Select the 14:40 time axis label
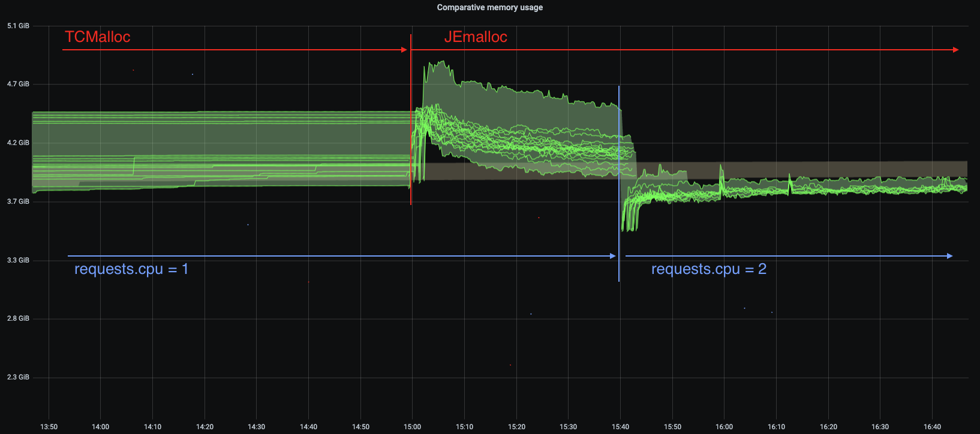 (309, 427)
